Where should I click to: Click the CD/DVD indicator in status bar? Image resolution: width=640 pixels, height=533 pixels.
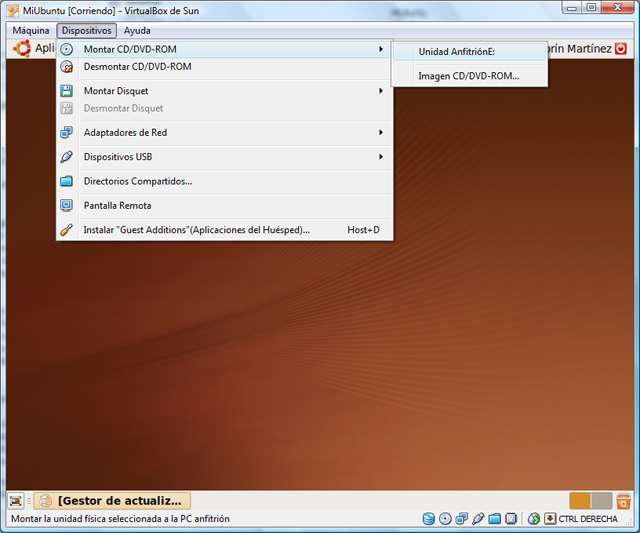click(x=445, y=519)
